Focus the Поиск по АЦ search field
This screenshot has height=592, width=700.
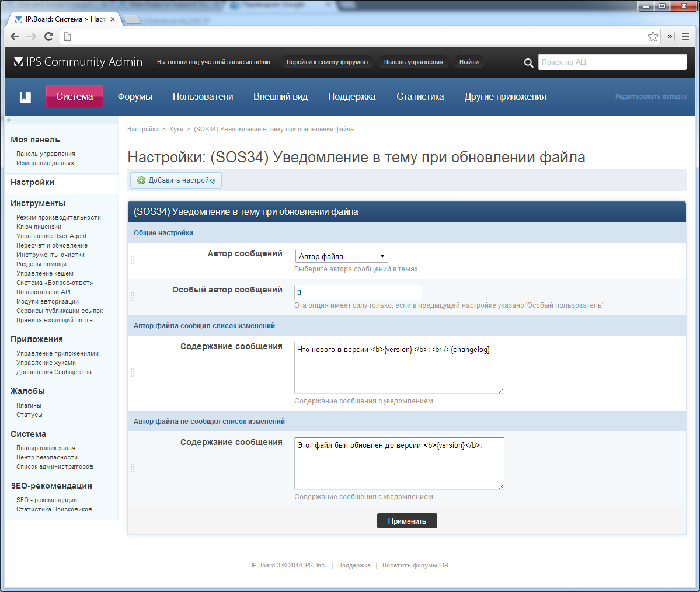pyautogui.click(x=612, y=62)
